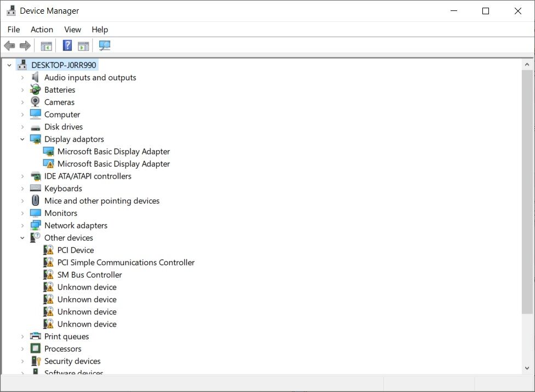Click the Display adaptors category icon

pos(36,139)
